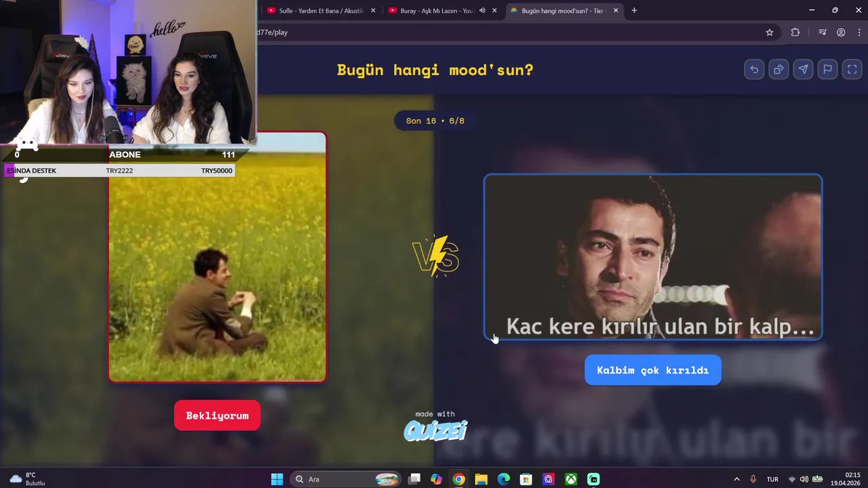Open the battery status icon in the tray
868x488 pixels.
point(818,479)
